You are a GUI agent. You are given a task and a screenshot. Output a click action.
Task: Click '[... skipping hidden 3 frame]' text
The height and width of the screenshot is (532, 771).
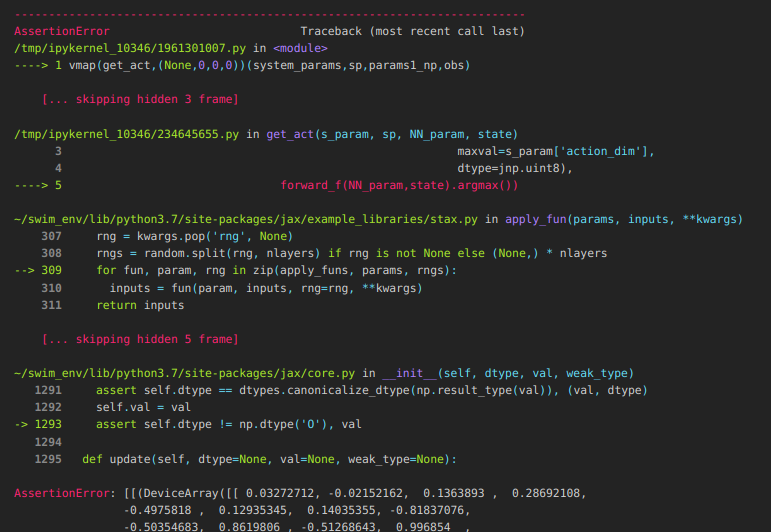(140, 99)
